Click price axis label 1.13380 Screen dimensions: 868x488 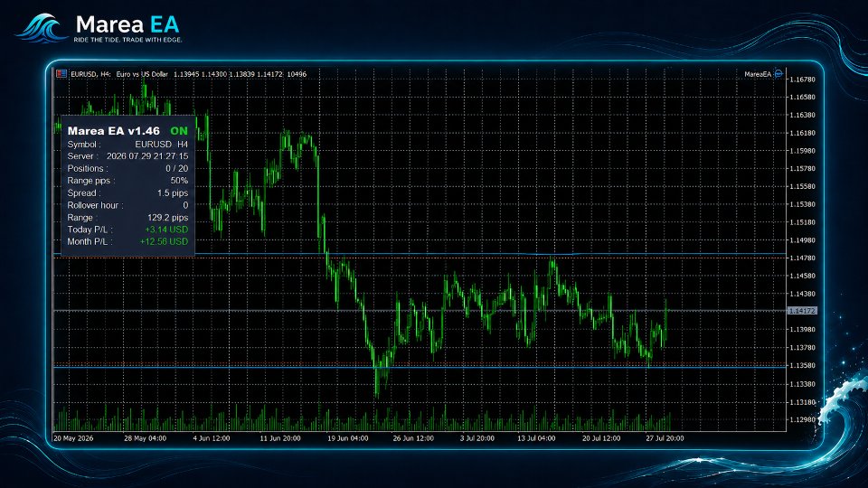[x=803, y=384]
